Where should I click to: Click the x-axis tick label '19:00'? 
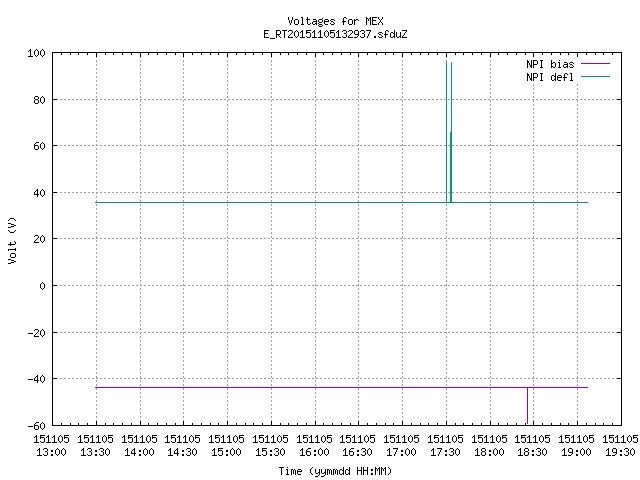[x=576, y=452]
